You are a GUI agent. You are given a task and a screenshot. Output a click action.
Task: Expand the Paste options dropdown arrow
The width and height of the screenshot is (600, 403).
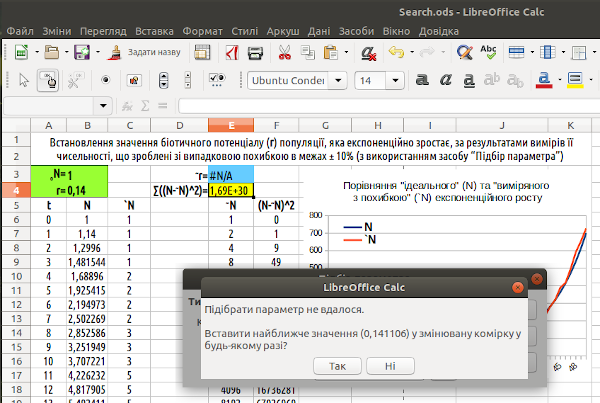click(346, 52)
